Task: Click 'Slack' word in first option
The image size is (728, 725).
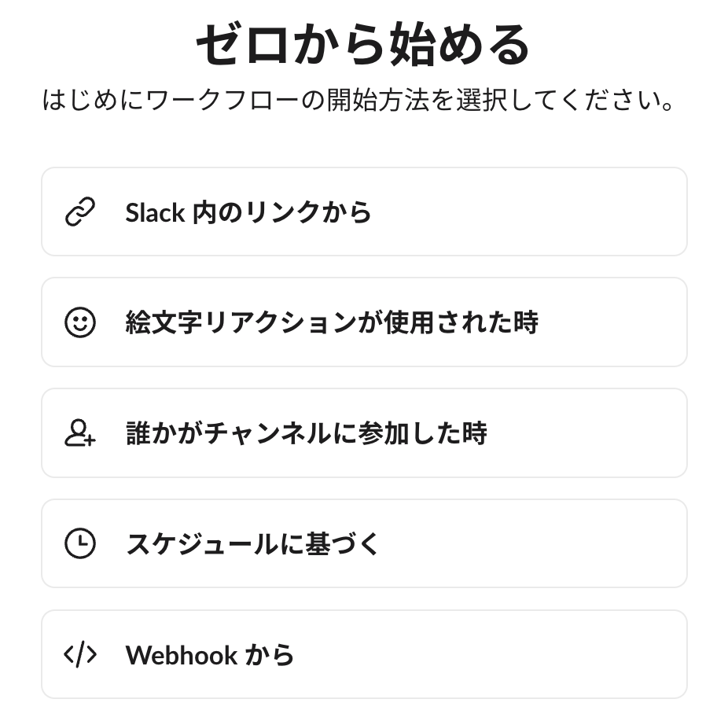Action: tap(155, 212)
